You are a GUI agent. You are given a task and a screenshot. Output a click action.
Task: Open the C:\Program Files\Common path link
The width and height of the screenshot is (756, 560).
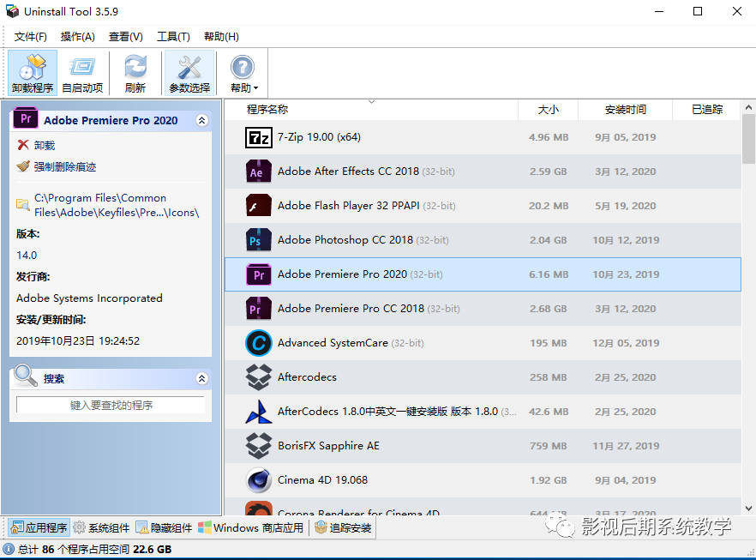[x=117, y=205]
